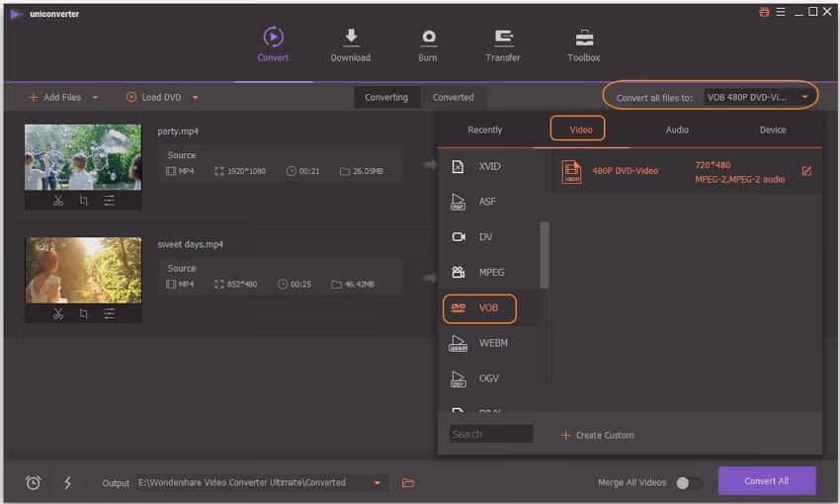Switch to the Converted tab
The image size is (840, 504).
click(x=454, y=98)
